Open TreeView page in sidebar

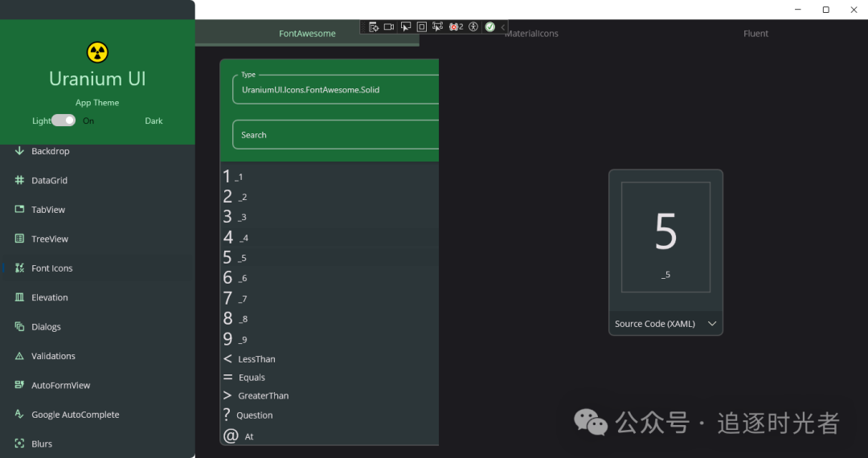click(97, 239)
